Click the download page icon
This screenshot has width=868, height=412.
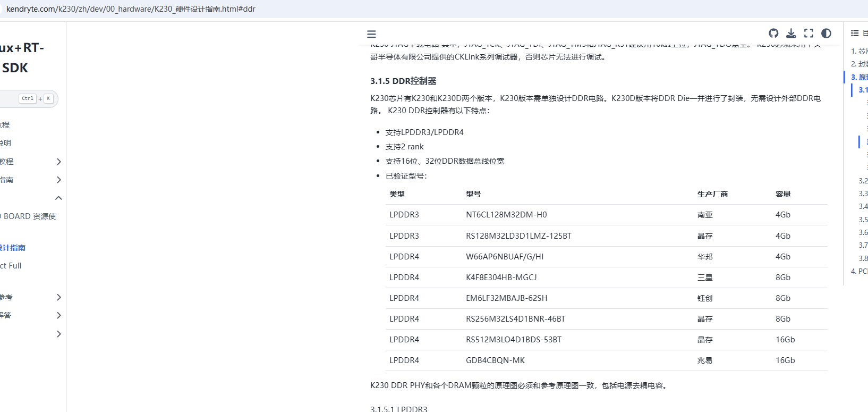(x=791, y=33)
